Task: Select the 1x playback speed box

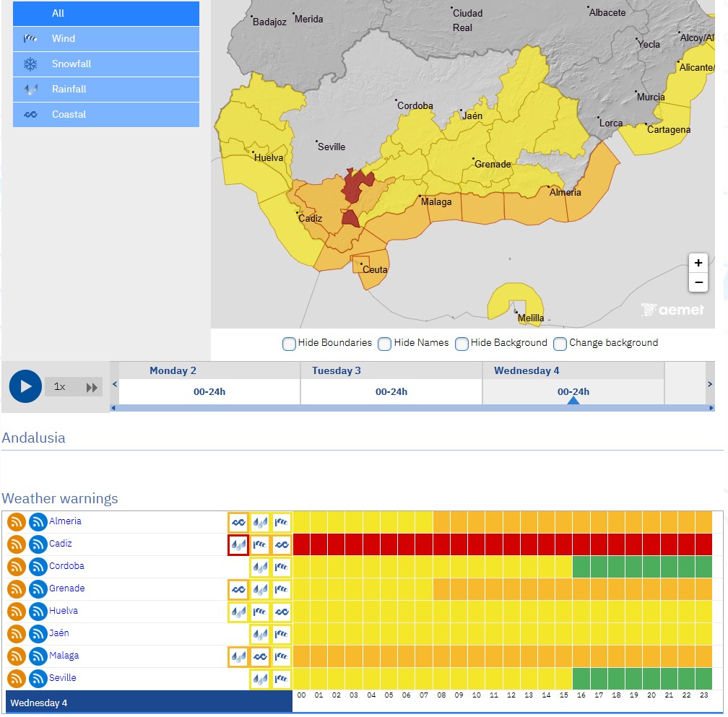Action: pos(61,387)
